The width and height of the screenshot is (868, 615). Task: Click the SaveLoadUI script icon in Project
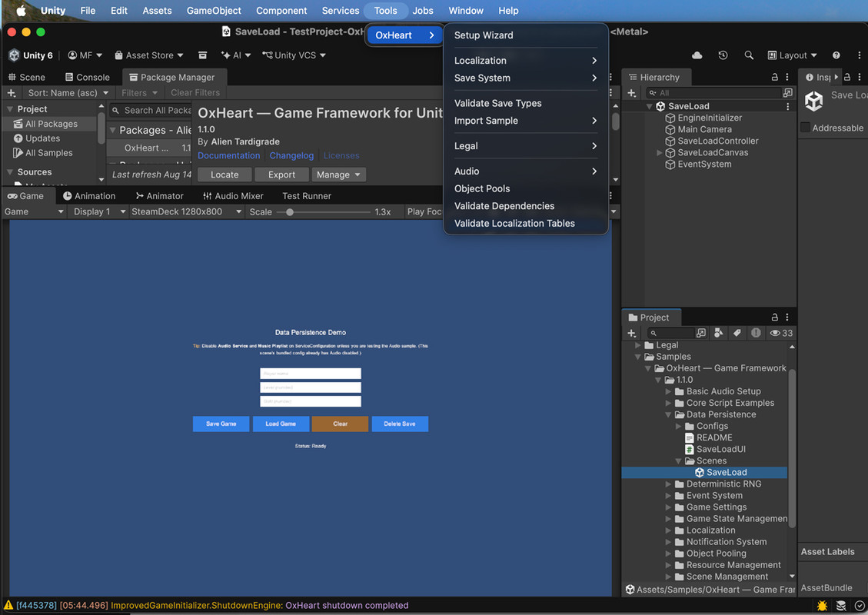689,450
